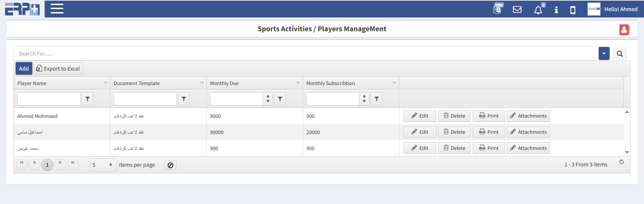Open the Hello! Ahmed user menu
Viewport: 644px width, 204px height.
[x=621, y=9]
